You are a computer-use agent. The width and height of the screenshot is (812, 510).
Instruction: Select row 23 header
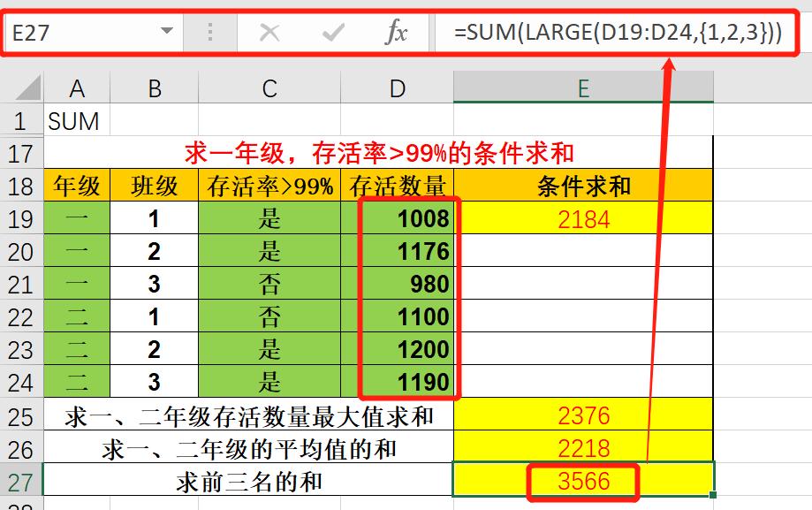click(x=21, y=349)
